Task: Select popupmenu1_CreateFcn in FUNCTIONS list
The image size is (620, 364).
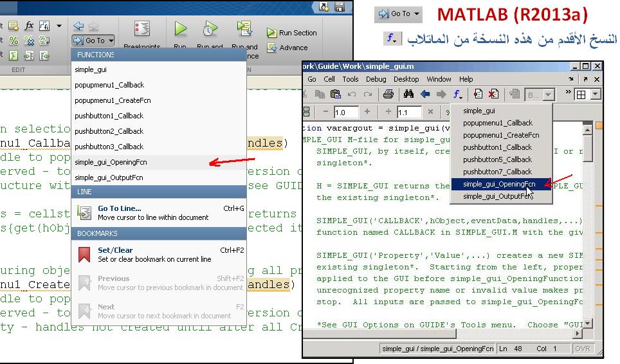Action: tap(159, 100)
